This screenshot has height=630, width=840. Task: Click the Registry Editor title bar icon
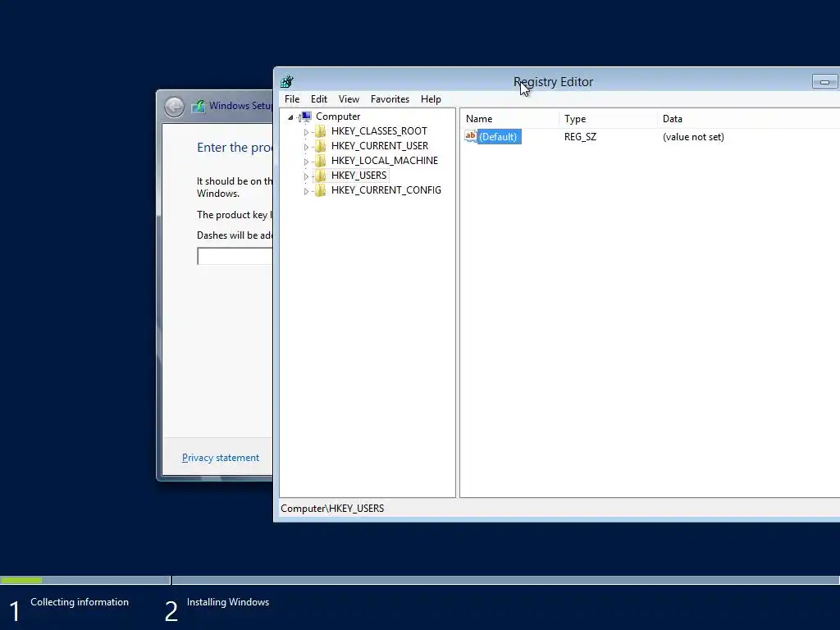click(x=286, y=81)
